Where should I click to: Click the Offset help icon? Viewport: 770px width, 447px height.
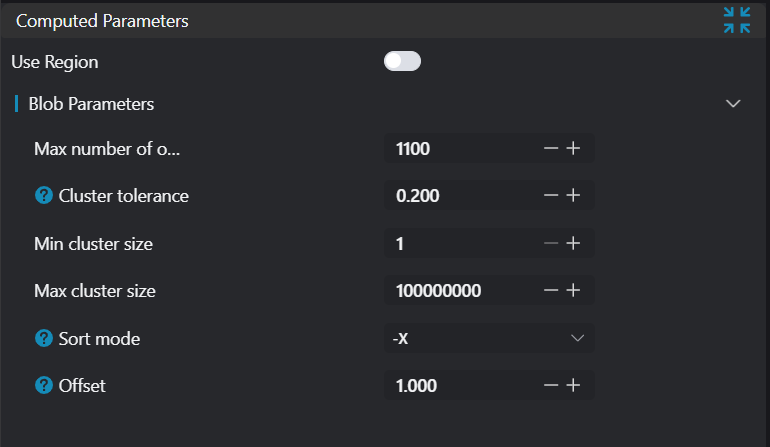pyautogui.click(x=43, y=386)
